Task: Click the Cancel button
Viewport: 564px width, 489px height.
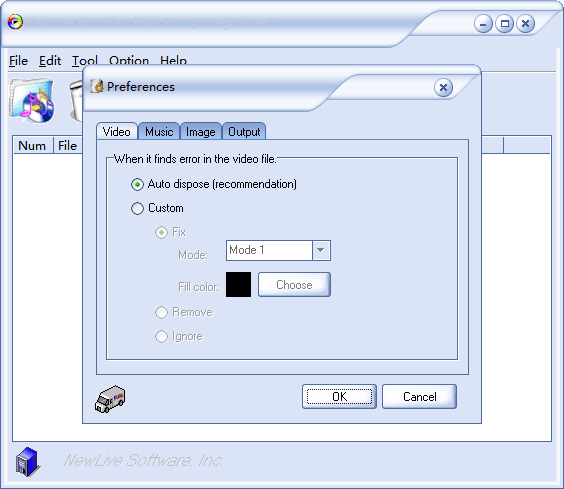Action: (x=419, y=397)
